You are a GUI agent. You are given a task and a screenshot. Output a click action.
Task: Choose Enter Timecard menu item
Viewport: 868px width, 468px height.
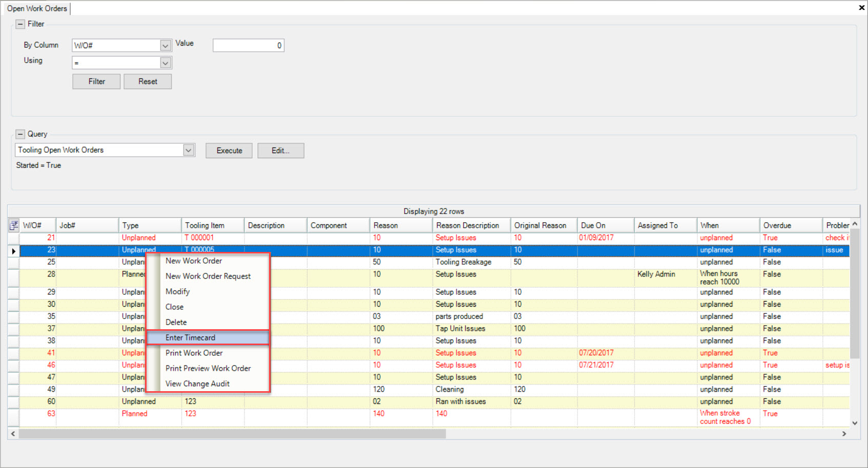click(x=208, y=337)
